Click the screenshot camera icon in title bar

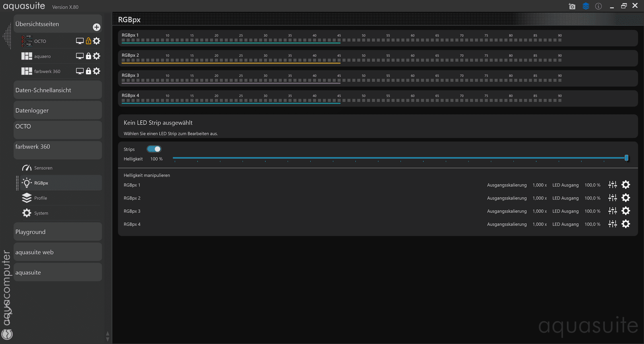(572, 6)
